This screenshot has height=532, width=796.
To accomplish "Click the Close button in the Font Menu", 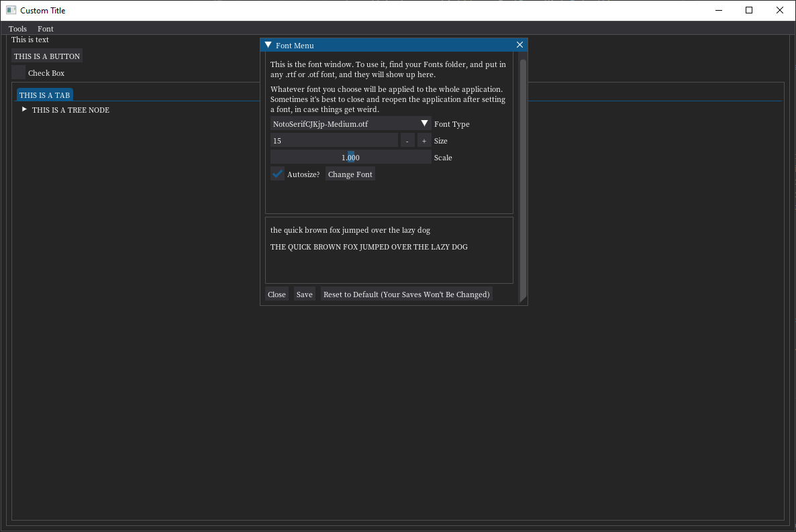I will pos(277,294).
